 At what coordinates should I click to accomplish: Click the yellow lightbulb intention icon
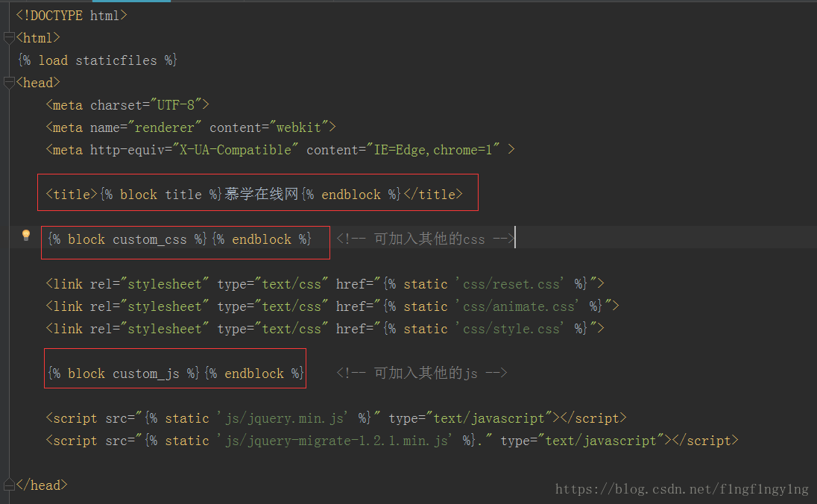click(26, 235)
